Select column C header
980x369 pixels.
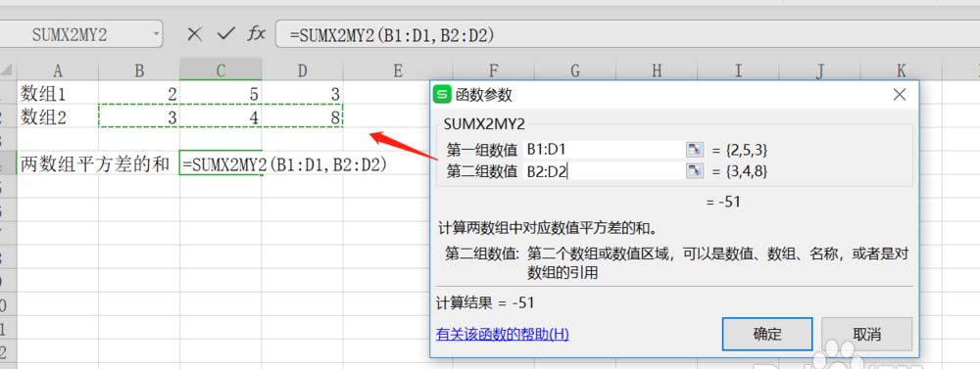220,70
